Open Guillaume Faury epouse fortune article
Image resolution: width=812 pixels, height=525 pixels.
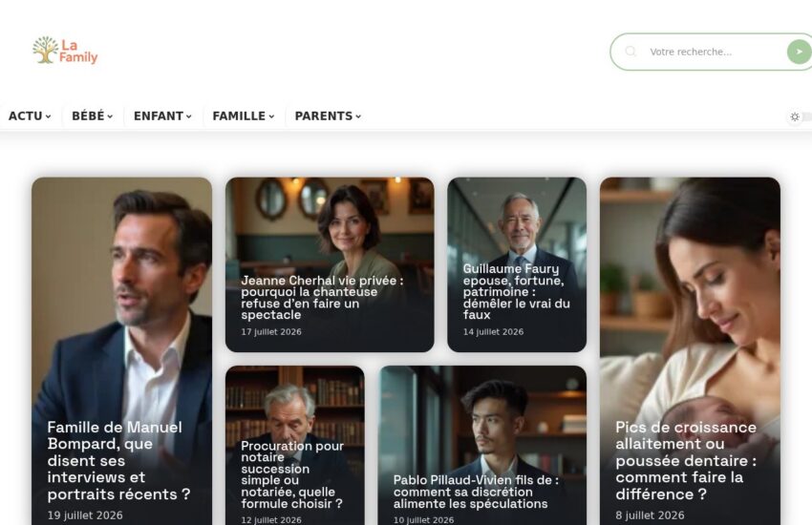click(516, 292)
